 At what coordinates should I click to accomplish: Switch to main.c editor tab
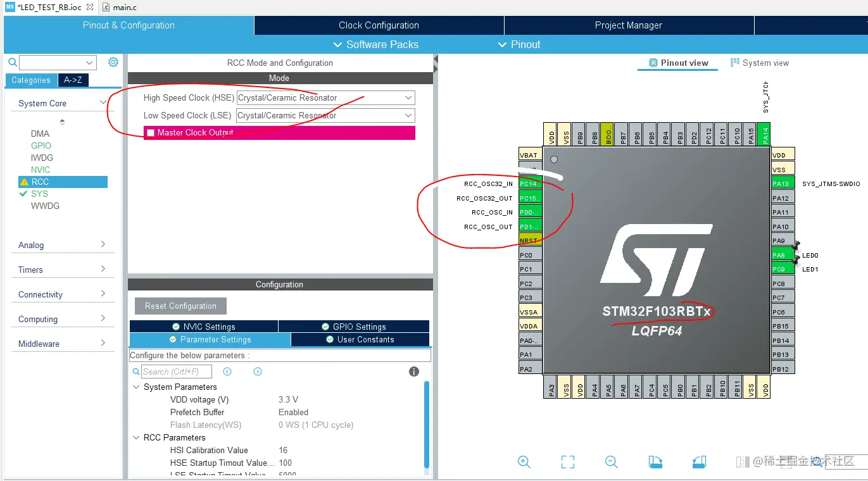point(119,8)
